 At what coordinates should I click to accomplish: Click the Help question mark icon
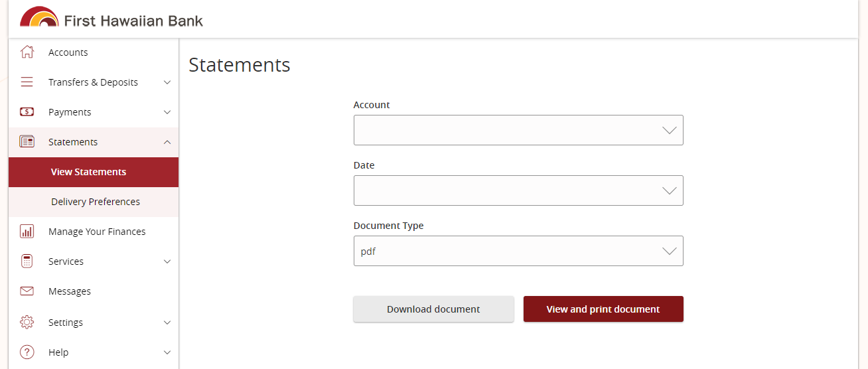pyautogui.click(x=27, y=352)
